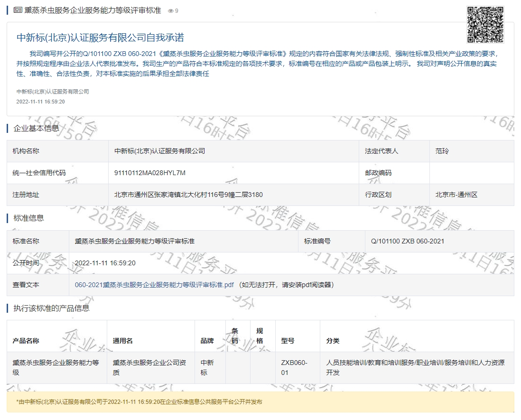Click the 注册地址 label cell
The width and height of the screenshot is (521, 420).
57,195
